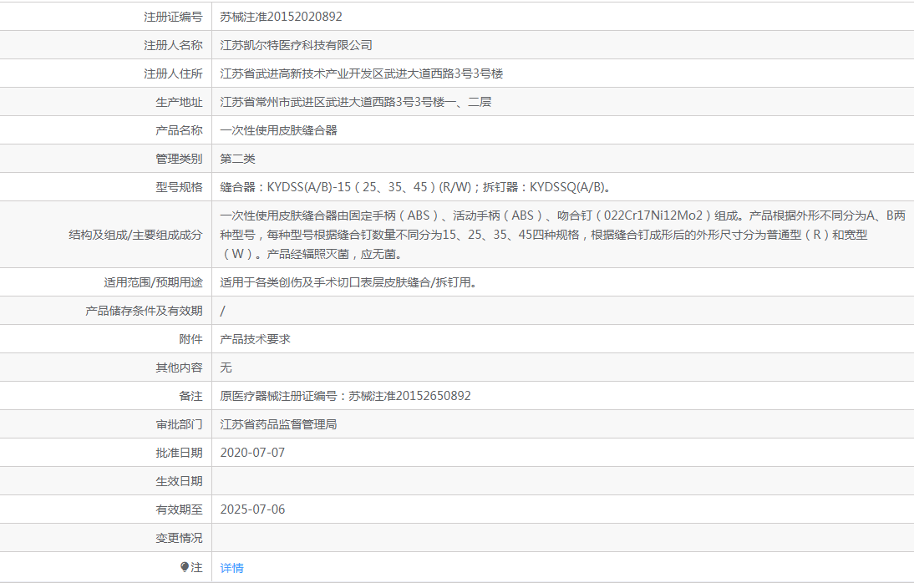Click registration number 苏械注准20152020892
Viewport: 914px width, 588px height.
coord(281,17)
